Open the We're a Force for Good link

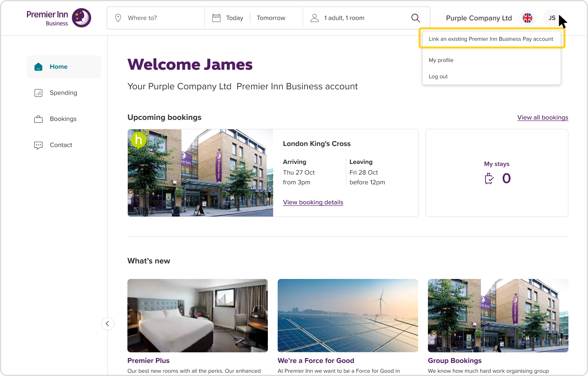[x=316, y=361]
